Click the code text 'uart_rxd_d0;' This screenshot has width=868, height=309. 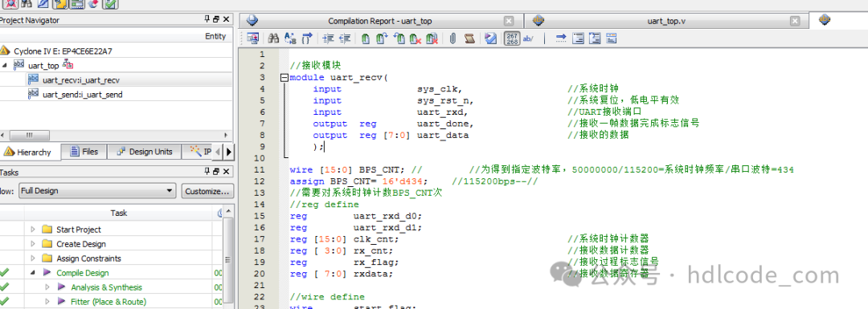click(387, 216)
